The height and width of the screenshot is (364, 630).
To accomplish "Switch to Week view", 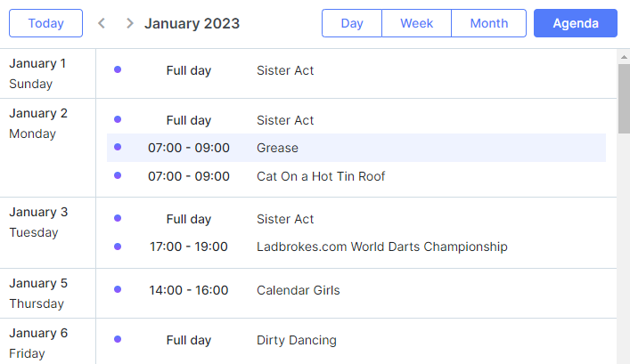I will [417, 23].
